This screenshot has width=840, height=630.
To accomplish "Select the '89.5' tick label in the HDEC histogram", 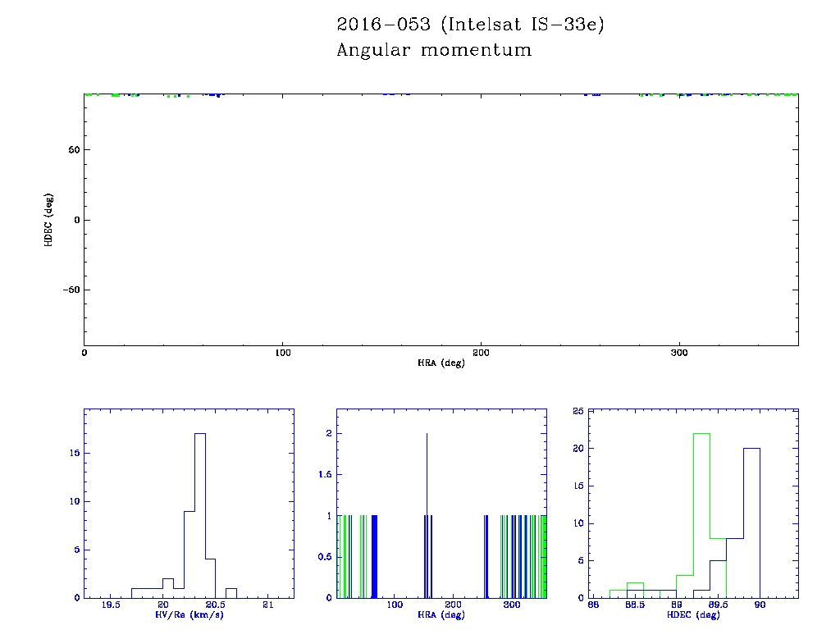I will (x=718, y=606).
